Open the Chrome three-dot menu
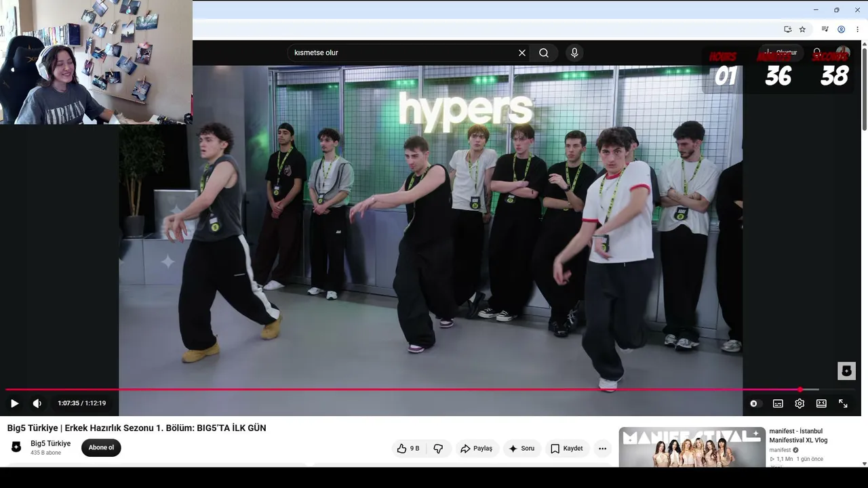Image resolution: width=868 pixels, height=488 pixels. click(857, 29)
